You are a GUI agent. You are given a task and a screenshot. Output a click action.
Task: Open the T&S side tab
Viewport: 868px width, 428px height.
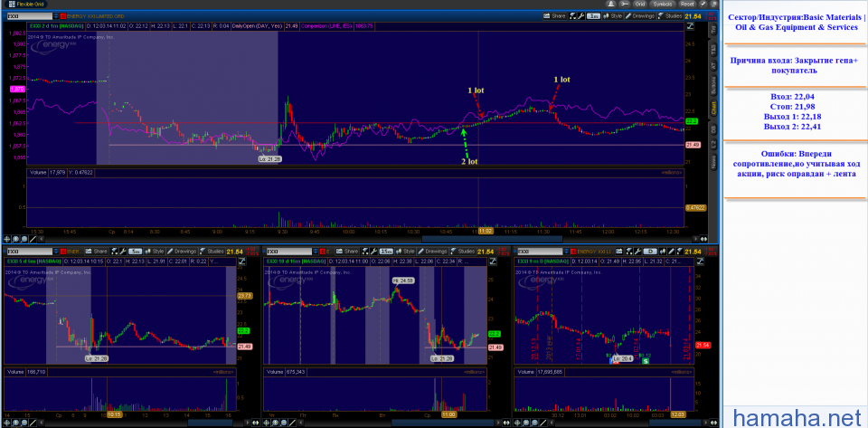pos(713,48)
